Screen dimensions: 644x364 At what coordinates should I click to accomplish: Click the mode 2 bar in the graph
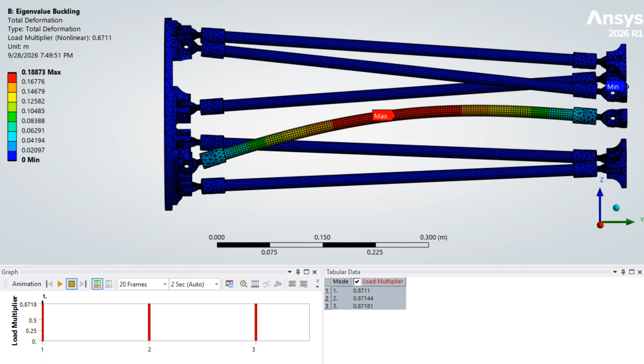pyautogui.click(x=149, y=322)
